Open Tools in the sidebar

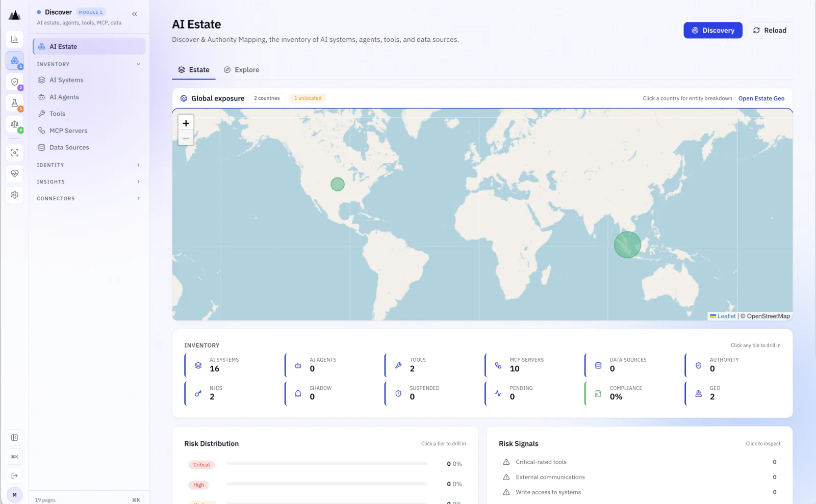click(x=89, y=114)
